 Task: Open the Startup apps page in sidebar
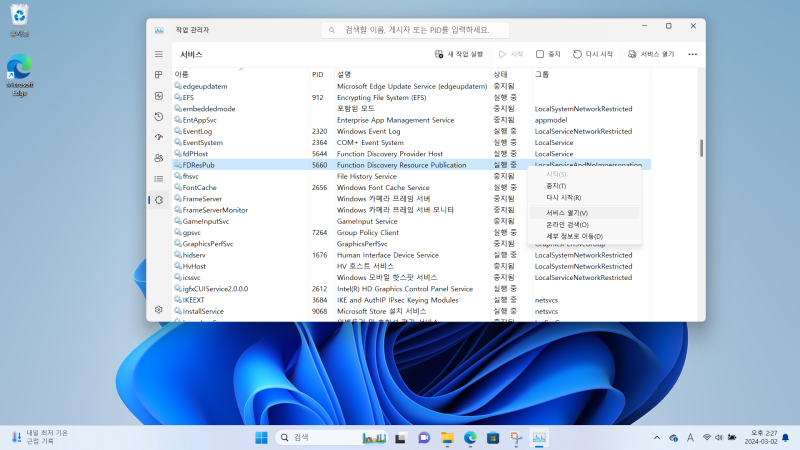(159, 137)
